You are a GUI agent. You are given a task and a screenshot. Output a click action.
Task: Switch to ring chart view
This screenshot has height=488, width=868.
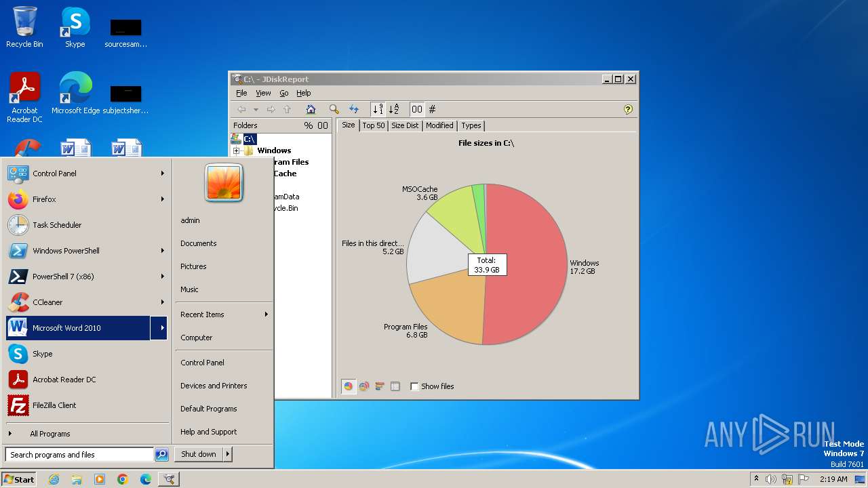(364, 386)
